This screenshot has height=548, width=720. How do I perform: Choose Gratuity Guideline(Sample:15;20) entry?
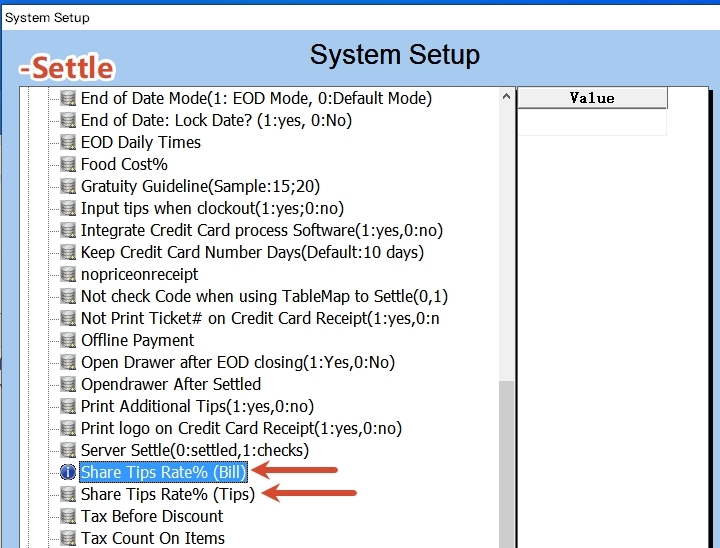tap(200, 186)
